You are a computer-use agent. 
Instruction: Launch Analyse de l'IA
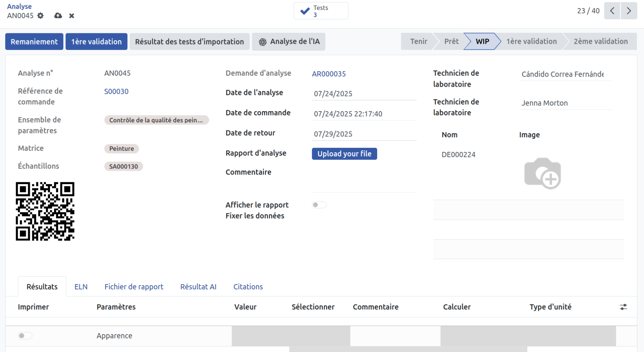[289, 41]
